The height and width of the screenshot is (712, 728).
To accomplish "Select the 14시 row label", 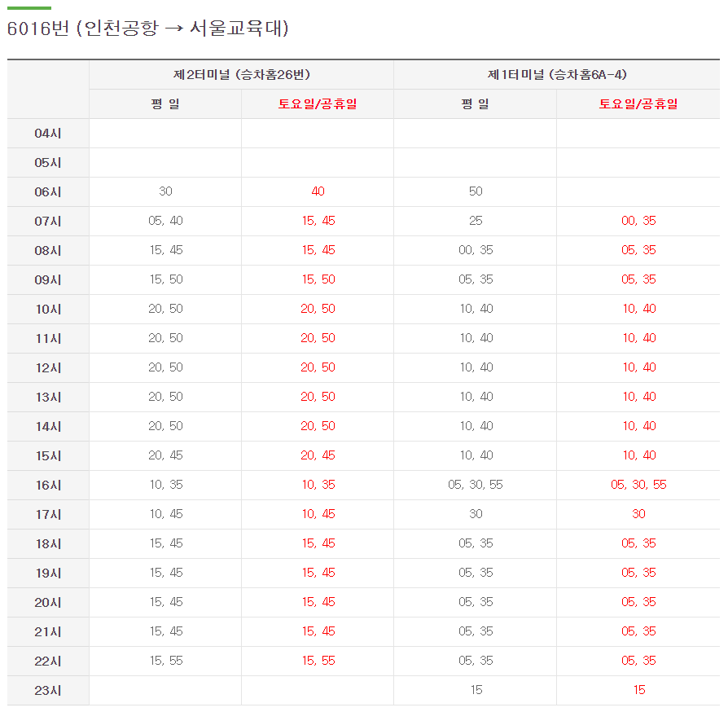I will [x=48, y=426].
